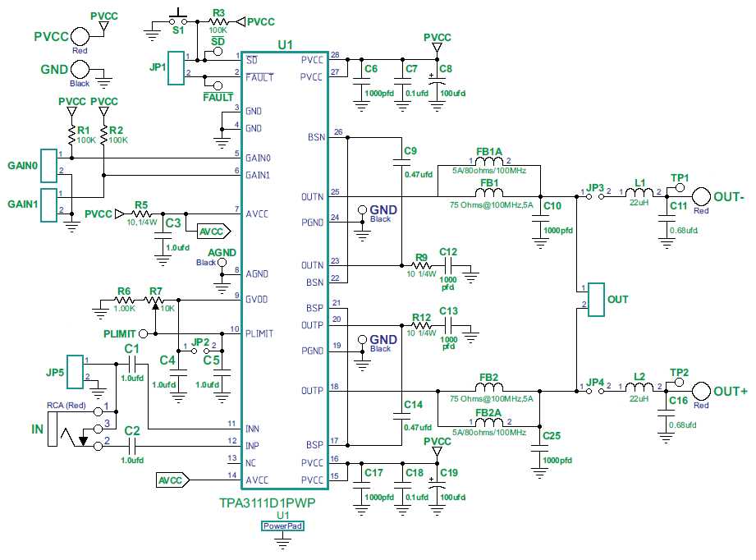Click snubber resistor R9
Screen dimensions: 756x560
tap(421, 265)
